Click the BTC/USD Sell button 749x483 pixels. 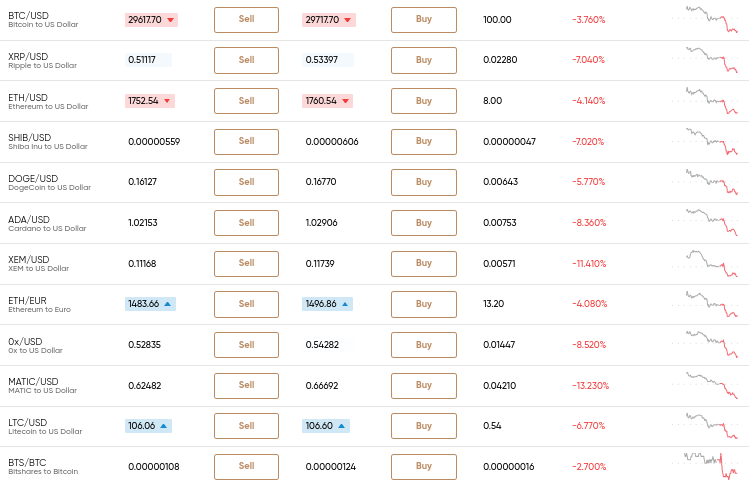click(x=246, y=20)
